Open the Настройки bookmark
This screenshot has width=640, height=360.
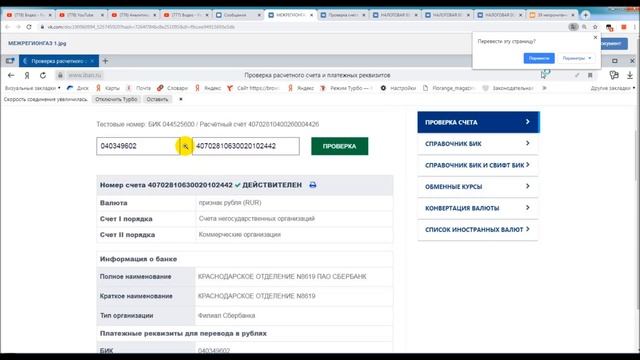[398, 88]
